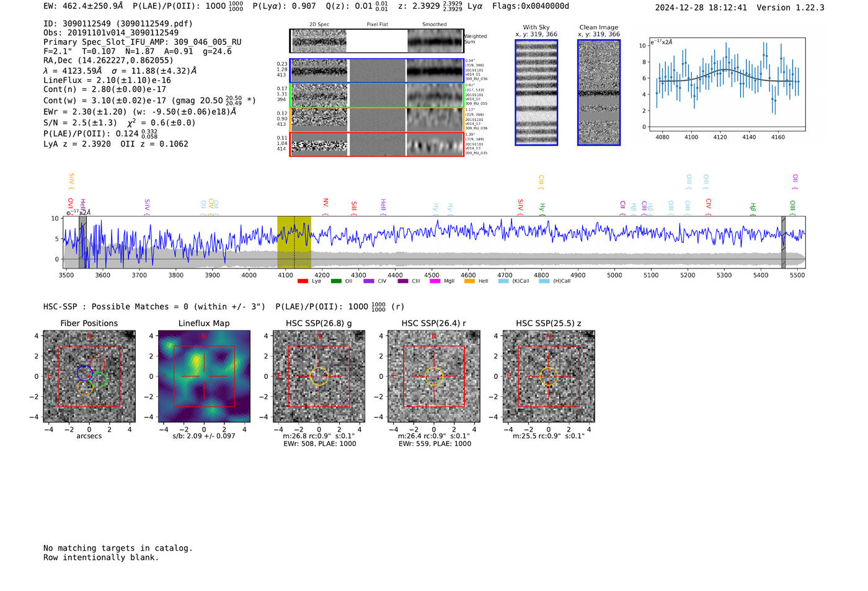Open the With Sky cutout image
The image size is (868, 591).
[536, 92]
